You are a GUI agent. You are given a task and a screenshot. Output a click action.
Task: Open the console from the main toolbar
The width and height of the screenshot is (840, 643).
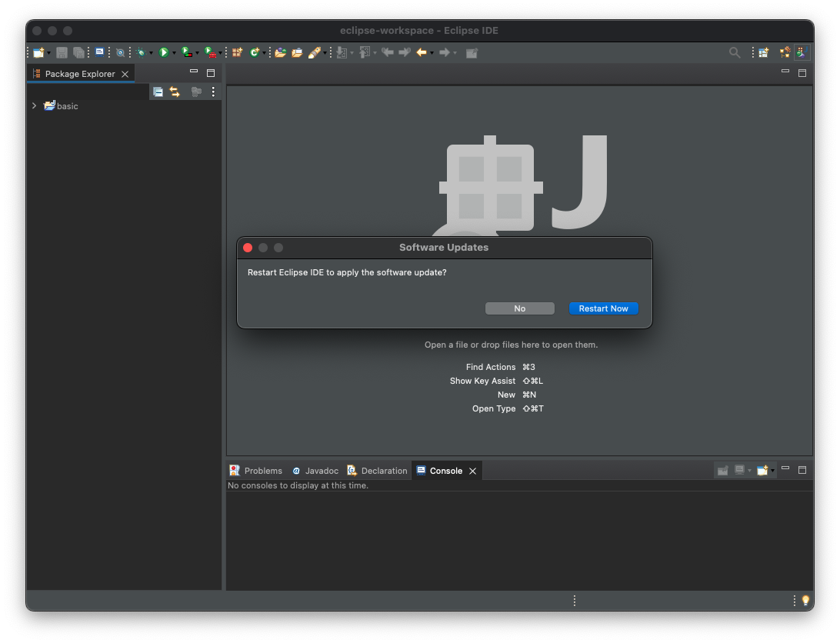coord(100,52)
